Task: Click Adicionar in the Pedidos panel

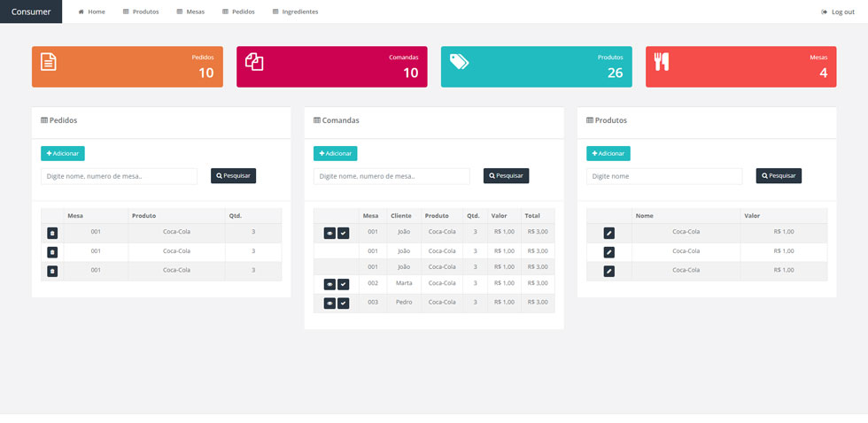Action: coord(63,153)
